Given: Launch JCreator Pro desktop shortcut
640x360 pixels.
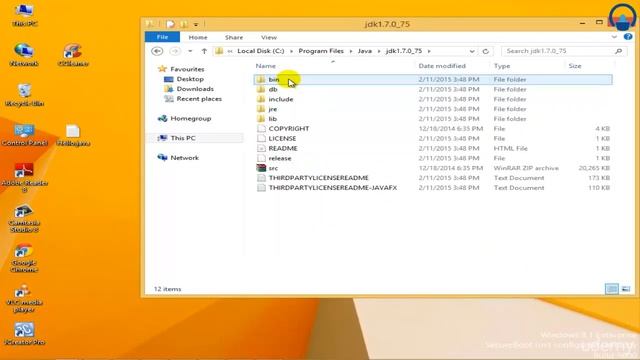Looking at the screenshot, I should pyautogui.click(x=24, y=333).
